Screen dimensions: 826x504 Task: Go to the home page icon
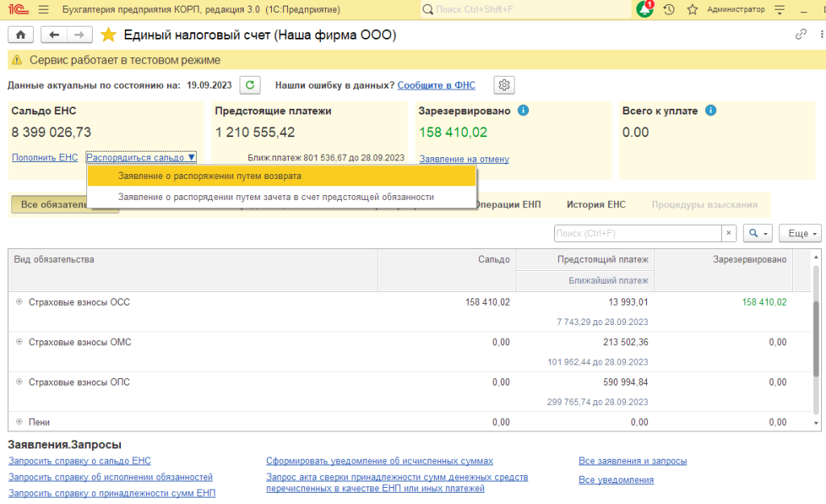[x=20, y=35]
